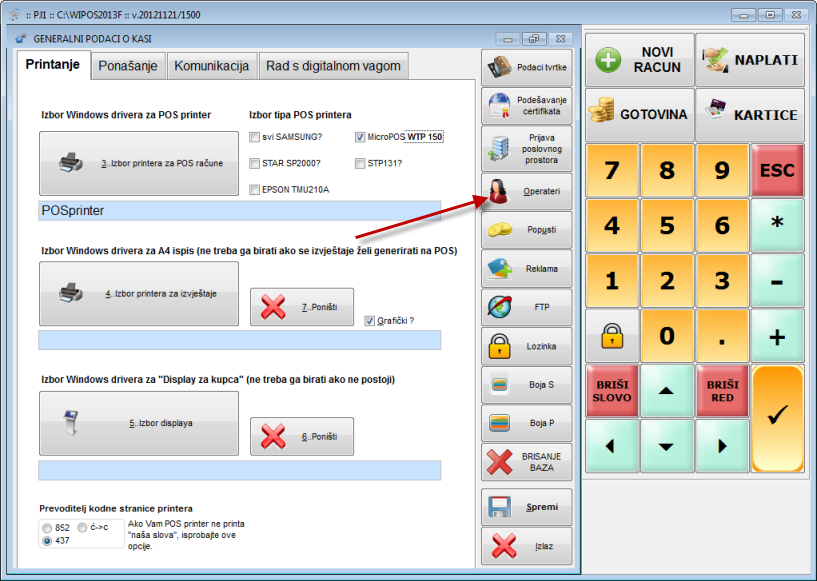Click the padlock key on the keypad
Image resolution: width=817 pixels, height=581 pixels.
tap(612, 336)
